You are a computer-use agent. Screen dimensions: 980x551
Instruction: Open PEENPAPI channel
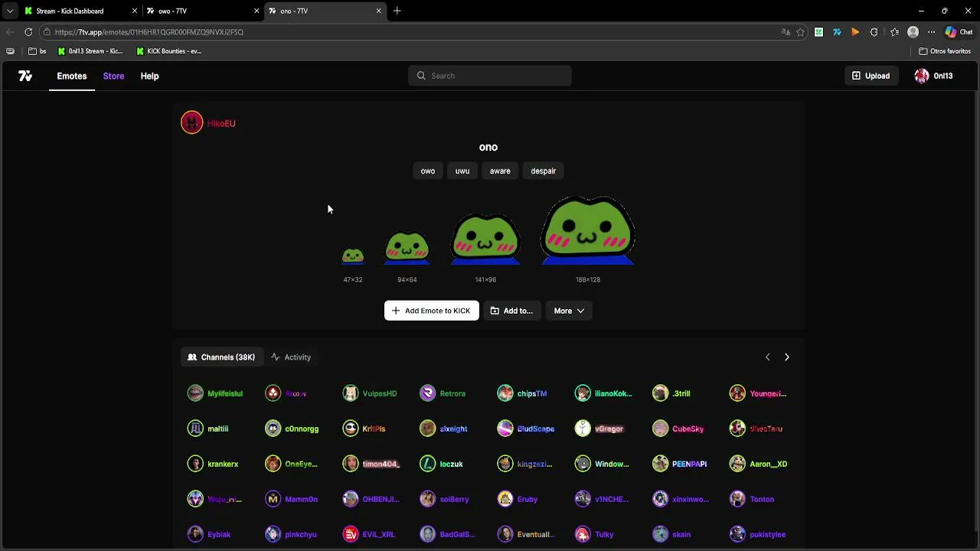point(681,464)
